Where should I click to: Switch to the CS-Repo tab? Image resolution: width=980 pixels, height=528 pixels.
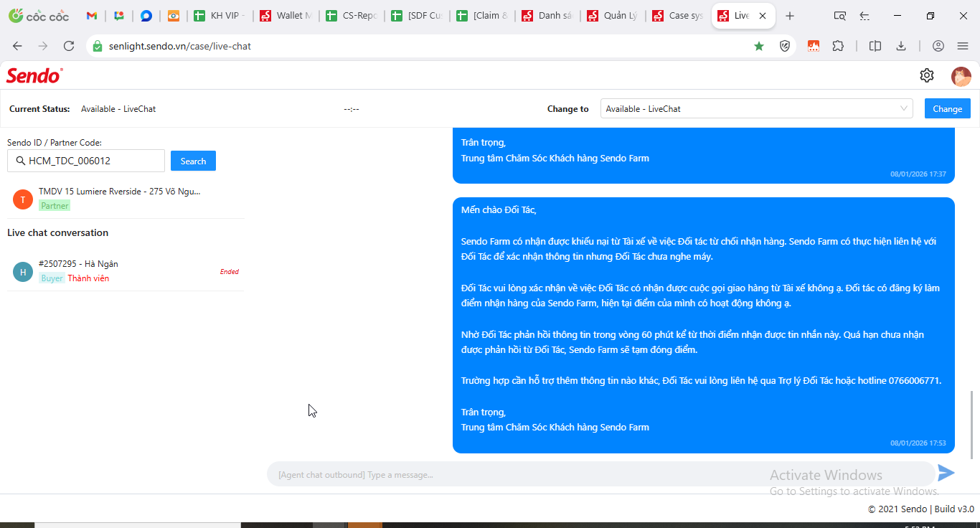click(351, 16)
